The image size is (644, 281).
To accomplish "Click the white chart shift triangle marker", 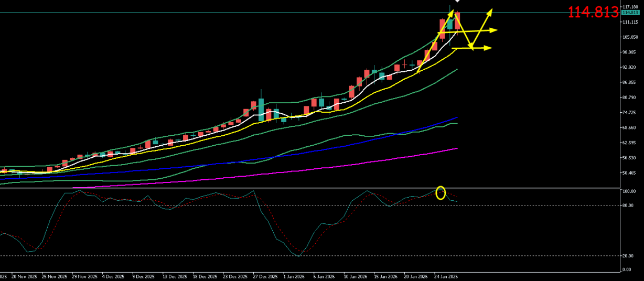I will [x=456, y=2].
